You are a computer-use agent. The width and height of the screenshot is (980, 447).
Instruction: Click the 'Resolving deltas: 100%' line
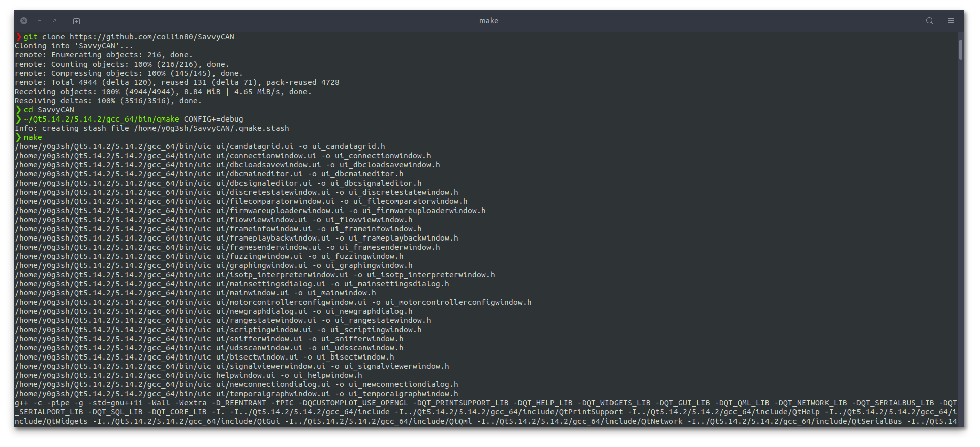pos(108,101)
